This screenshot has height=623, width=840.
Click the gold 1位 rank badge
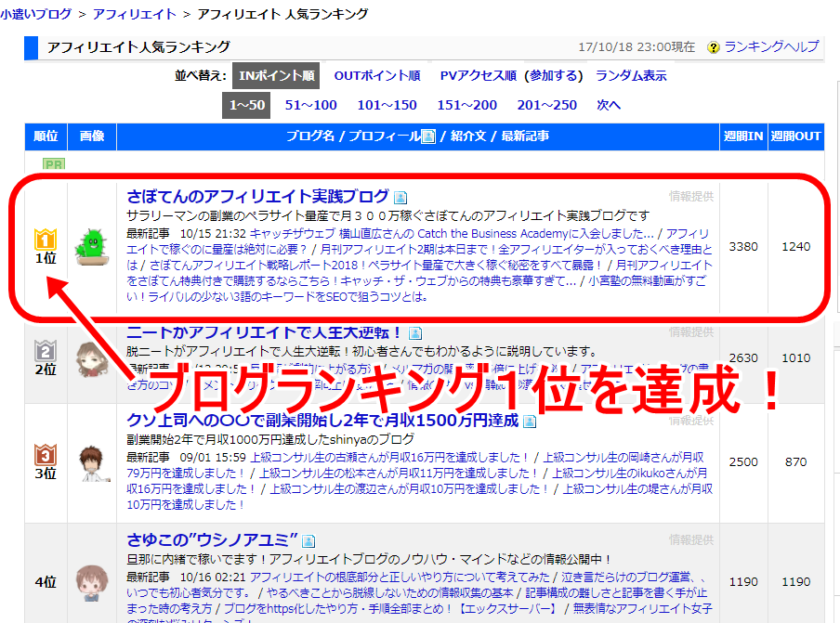[x=46, y=240]
